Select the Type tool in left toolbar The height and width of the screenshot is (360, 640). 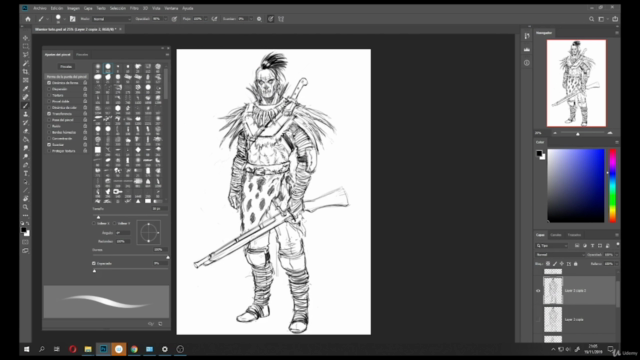[x=25, y=173]
